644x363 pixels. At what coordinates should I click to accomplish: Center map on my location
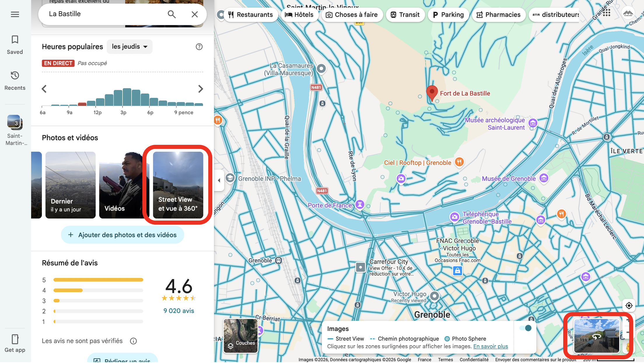point(629,305)
